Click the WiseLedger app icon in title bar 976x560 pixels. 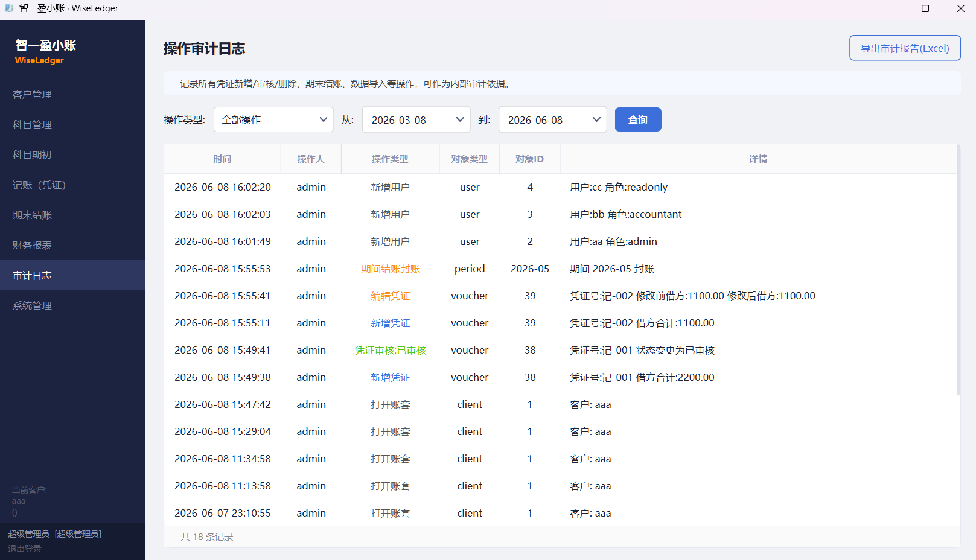9,8
